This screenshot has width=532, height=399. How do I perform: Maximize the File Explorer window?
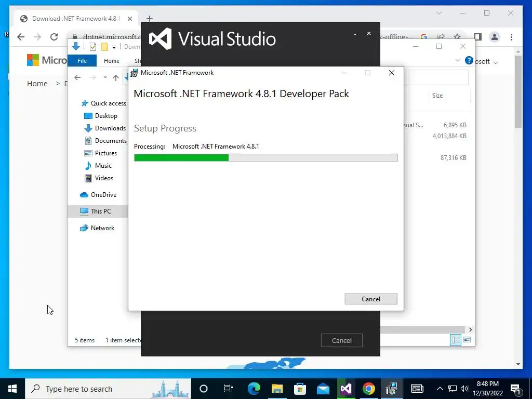(x=439, y=46)
